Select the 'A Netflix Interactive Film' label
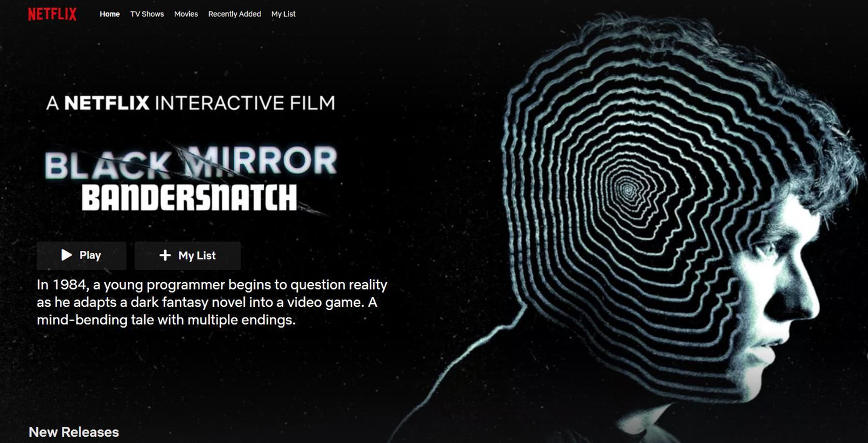The width and height of the screenshot is (868, 443). (190, 103)
